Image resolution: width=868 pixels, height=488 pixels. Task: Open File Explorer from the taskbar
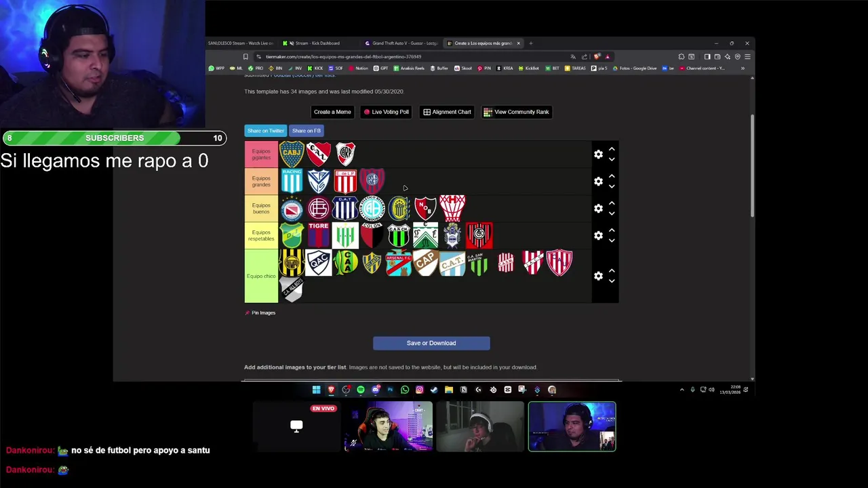pos(449,390)
